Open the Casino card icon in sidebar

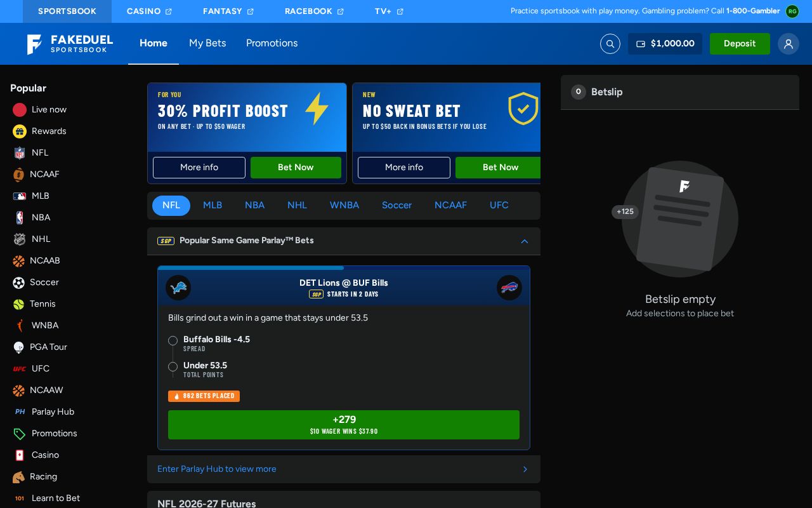(20, 455)
